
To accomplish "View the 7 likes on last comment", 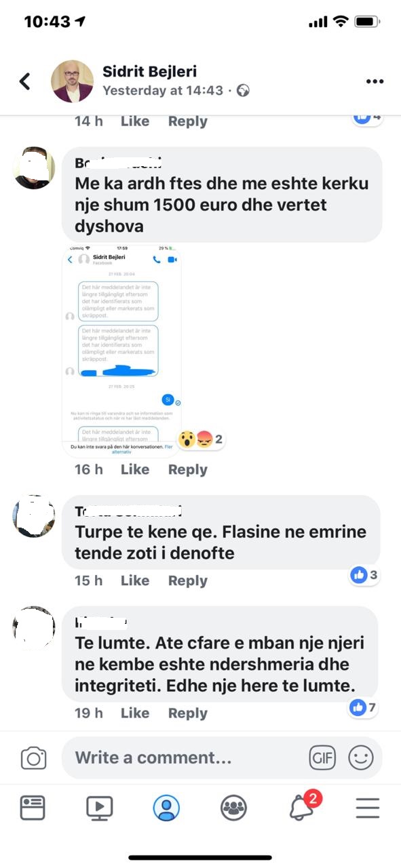I will (363, 708).
